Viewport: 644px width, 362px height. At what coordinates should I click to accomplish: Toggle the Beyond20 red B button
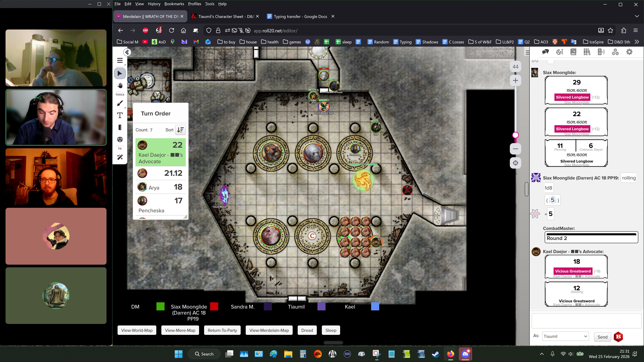(x=618, y=337)
